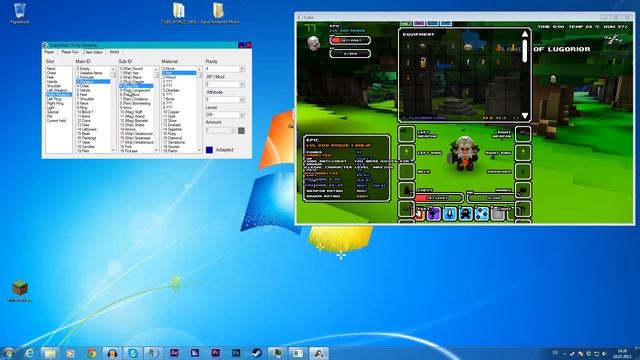The width and height of the screenshot is (640, 360).
Task: Select the yellow item in equipment inventory
Action: (423, 62)
